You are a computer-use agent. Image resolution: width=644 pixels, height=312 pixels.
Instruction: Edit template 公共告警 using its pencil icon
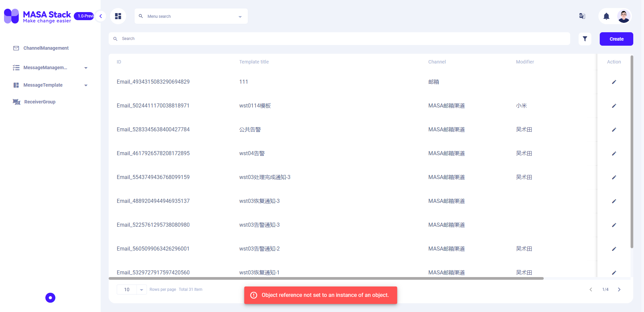tap(614, 130)
